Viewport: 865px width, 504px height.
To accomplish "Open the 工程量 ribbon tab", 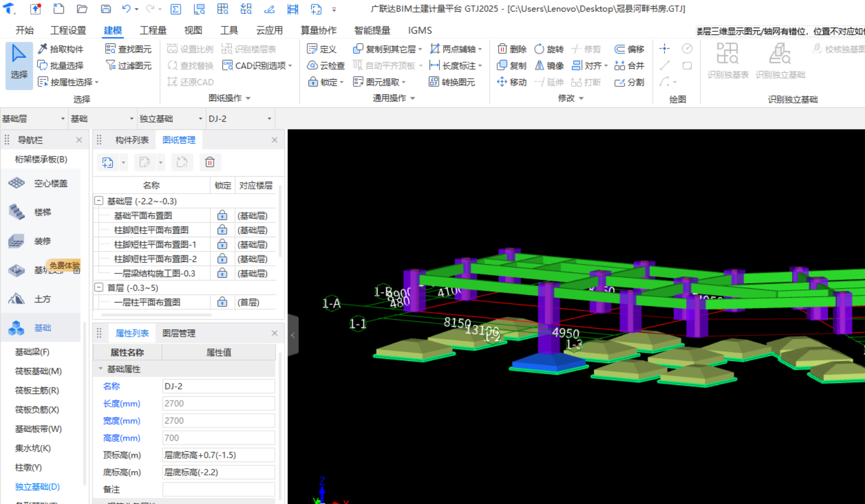I will tap(153, 30).
